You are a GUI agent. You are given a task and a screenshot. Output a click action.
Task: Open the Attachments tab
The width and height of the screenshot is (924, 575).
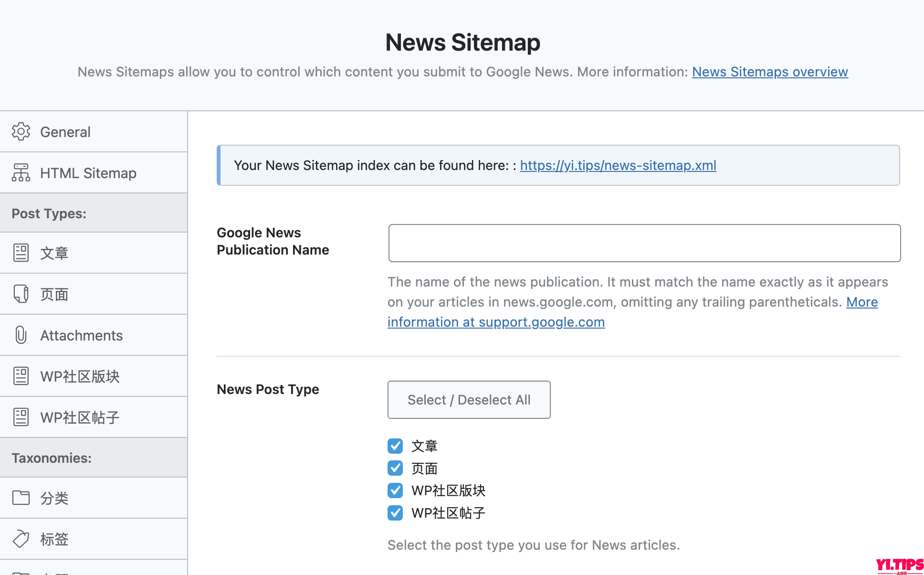point(94,335)
